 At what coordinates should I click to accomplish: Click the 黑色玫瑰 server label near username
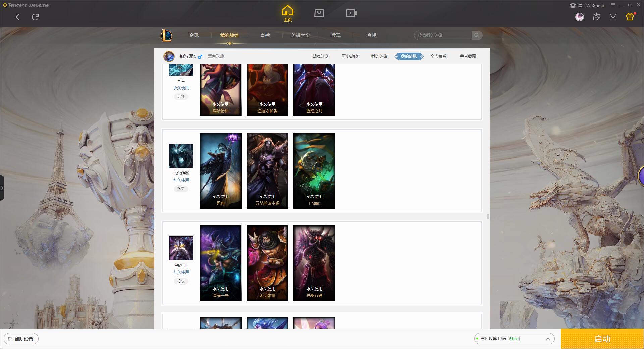[x=216, y=56]
